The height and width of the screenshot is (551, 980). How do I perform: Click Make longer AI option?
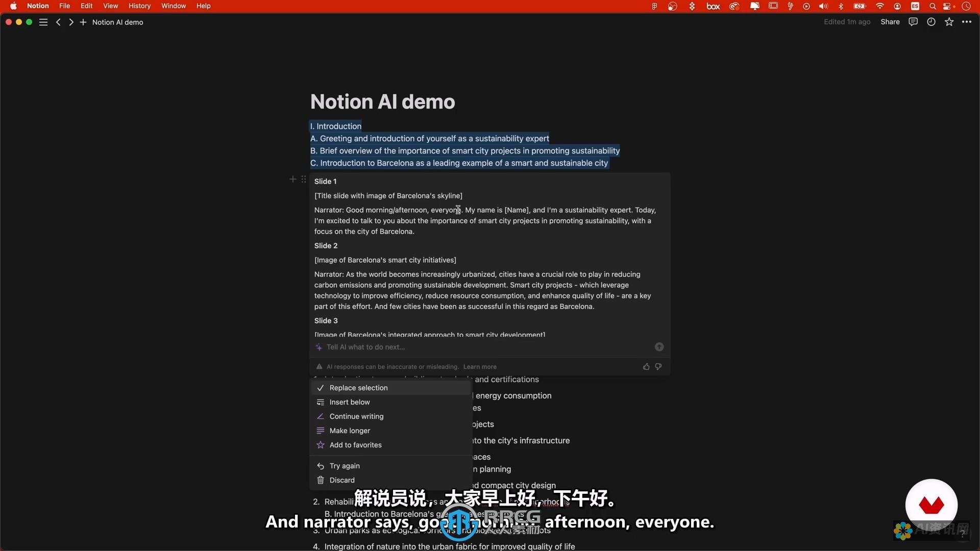click(349, 430)
